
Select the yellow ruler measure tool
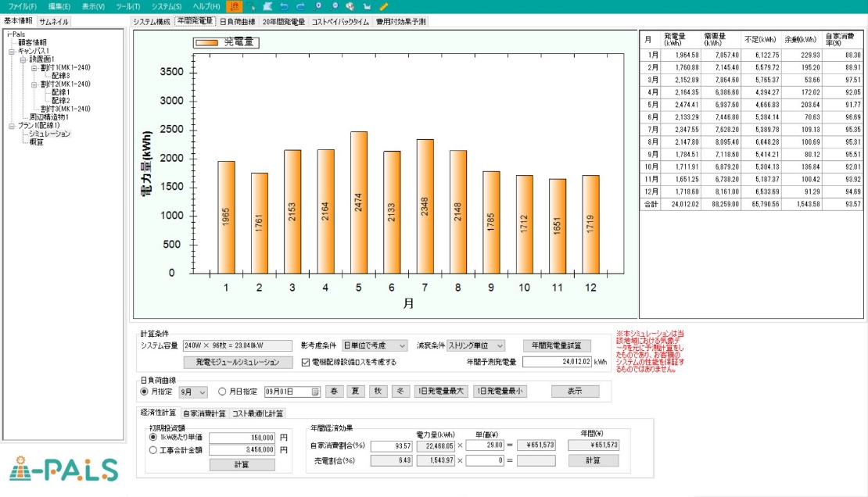[x=384, y=6]
